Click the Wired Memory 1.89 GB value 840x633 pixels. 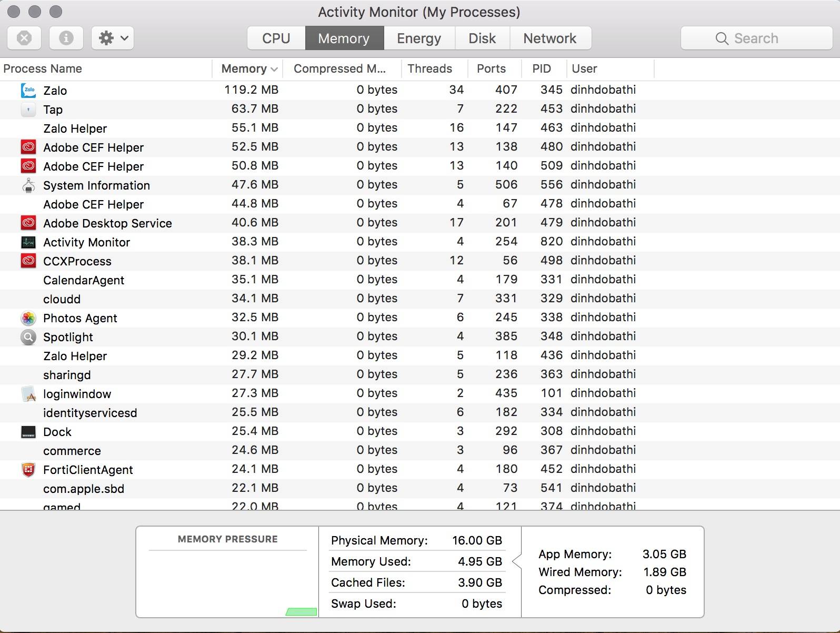pyautogui.click(x=665, y=572)
